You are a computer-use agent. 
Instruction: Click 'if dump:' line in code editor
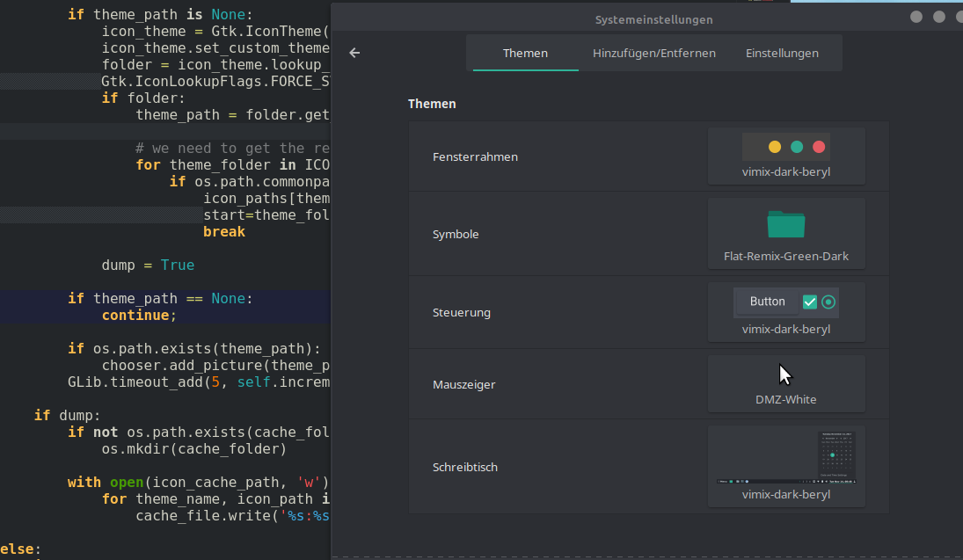pos(67,416)
